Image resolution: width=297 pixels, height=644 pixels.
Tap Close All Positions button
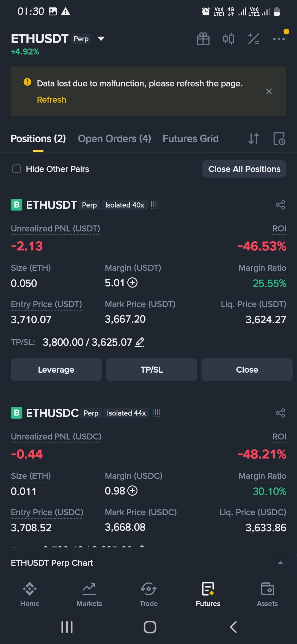click(x=244, y=169)
